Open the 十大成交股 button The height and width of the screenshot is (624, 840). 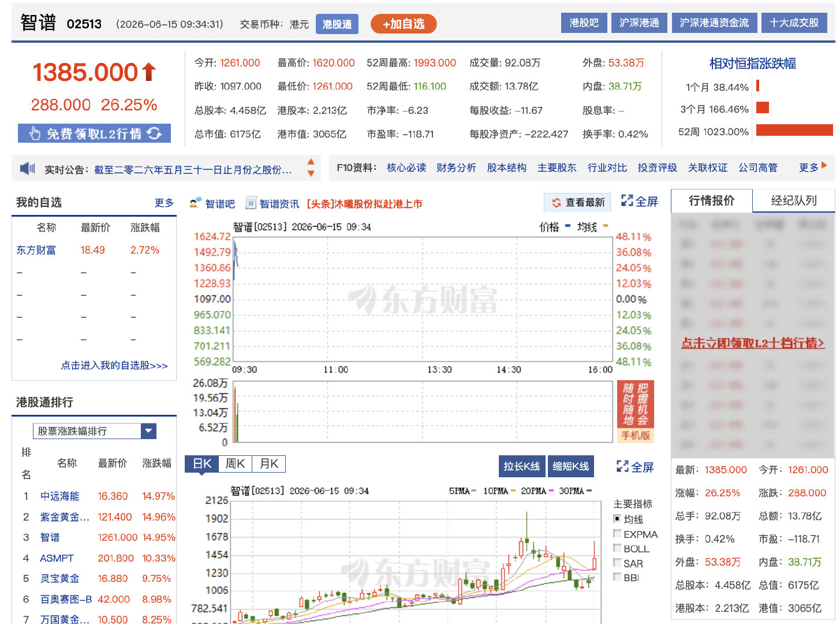click(794, 23)
